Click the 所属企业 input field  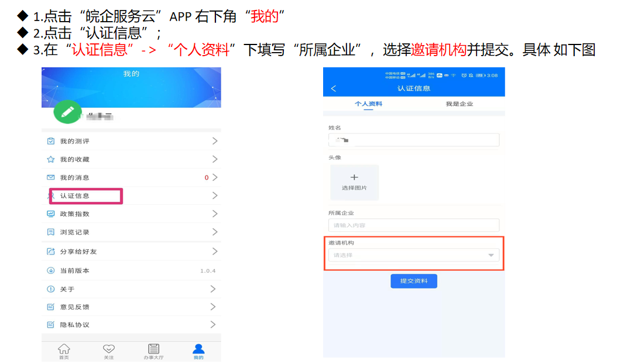click(413, 225)
